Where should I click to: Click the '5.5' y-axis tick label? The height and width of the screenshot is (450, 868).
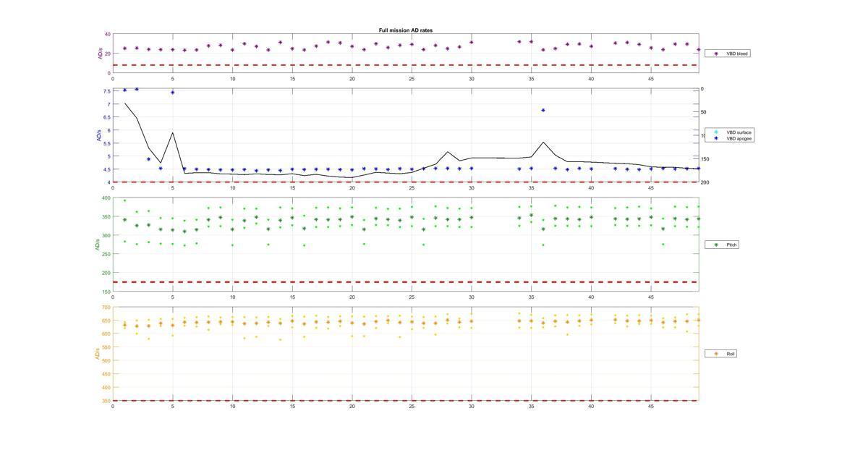107,143
